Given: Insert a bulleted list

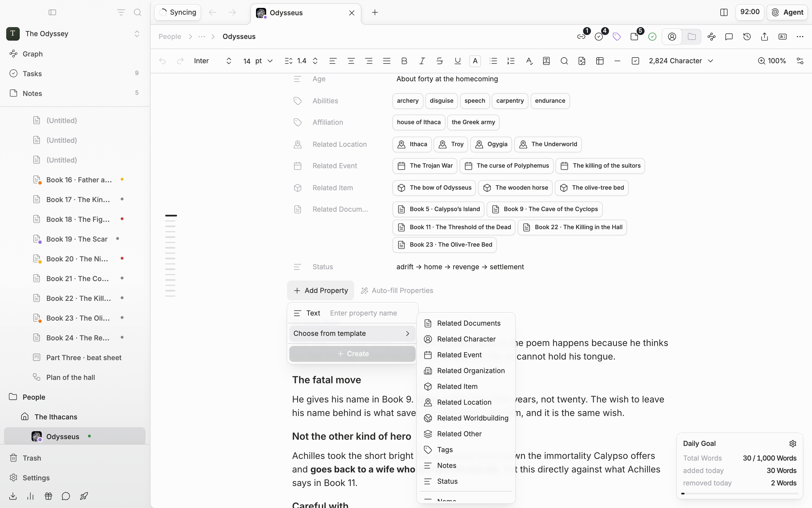Looking at the screenshot, I should click(493, 61).
